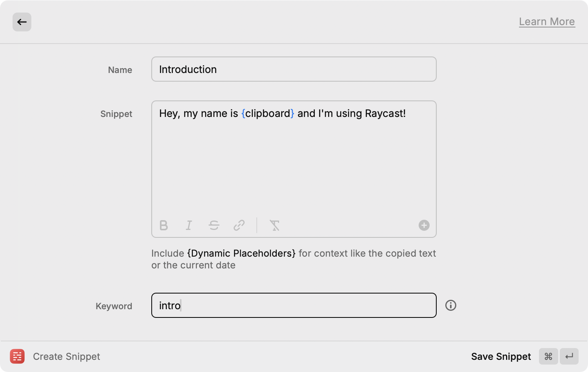Click inside the Keyword field
The width and height of the screenshot is (588, 372).
[x=294, y=305]
